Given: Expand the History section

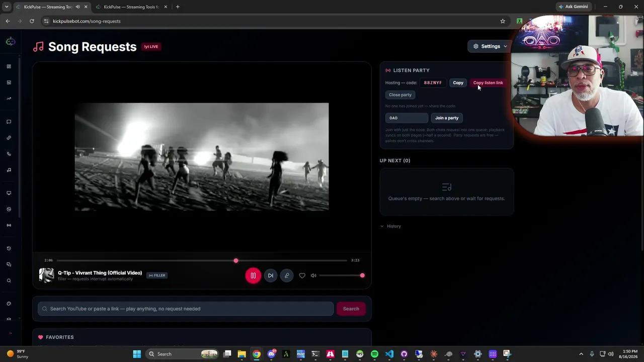Looking at the screenshot, I should (x=391, y=226).
